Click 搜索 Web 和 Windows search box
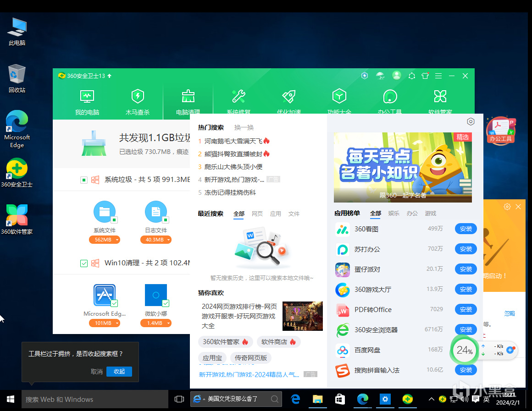The height and width of the screenshot is (411, 532). [x=95, y=399]
